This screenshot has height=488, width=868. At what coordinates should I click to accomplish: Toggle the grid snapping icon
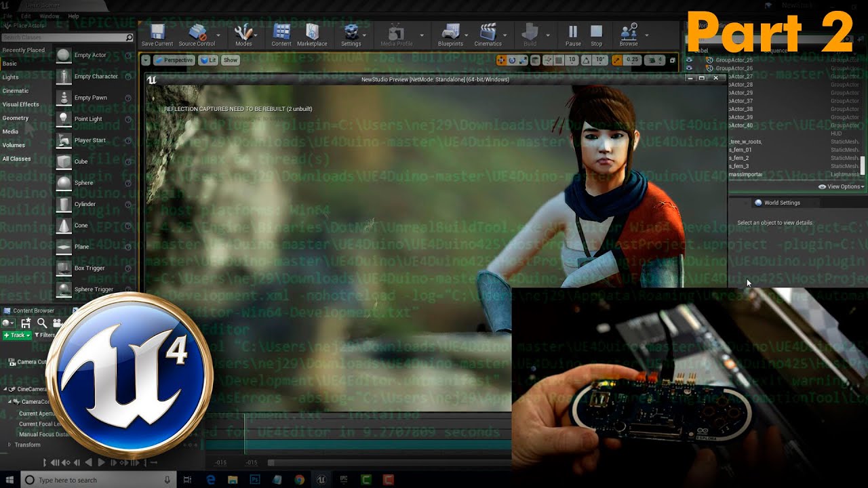pyautogui.click(x=557, y=60)
